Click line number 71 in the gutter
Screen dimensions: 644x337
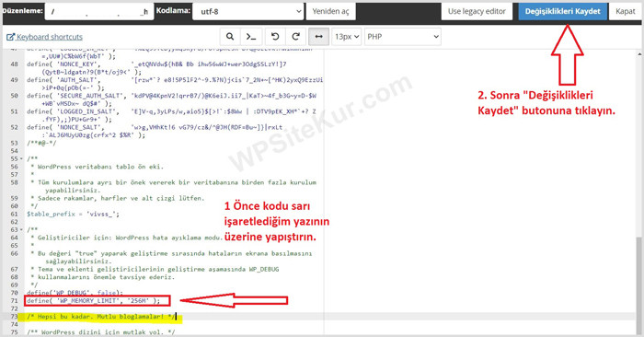pos(14,301)
